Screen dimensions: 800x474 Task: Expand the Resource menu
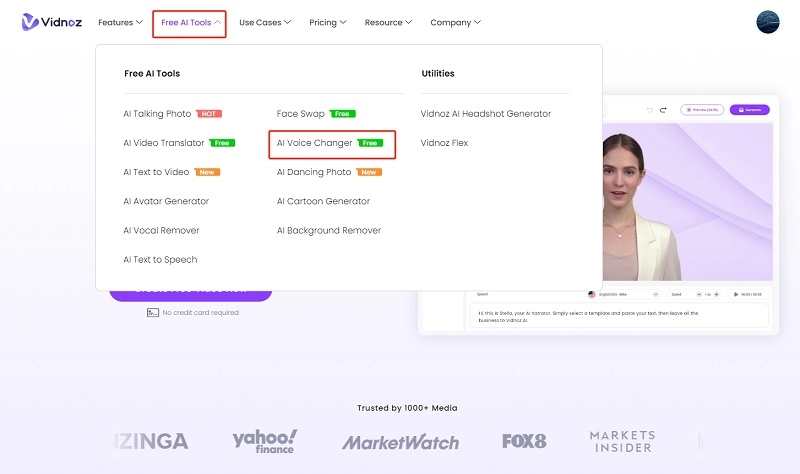pyautogui.click(x=388, y=22)
